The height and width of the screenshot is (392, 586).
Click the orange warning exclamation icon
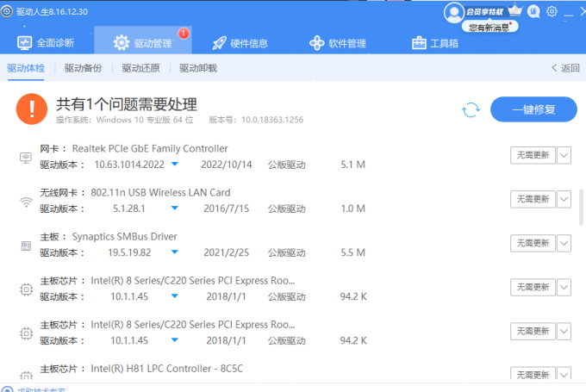pos(32,109)
